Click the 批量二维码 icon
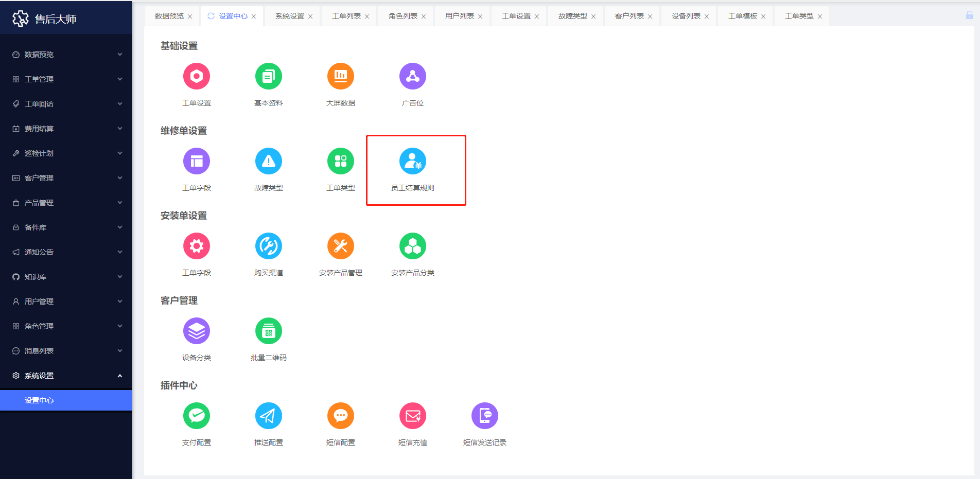 tap(268, 331)
